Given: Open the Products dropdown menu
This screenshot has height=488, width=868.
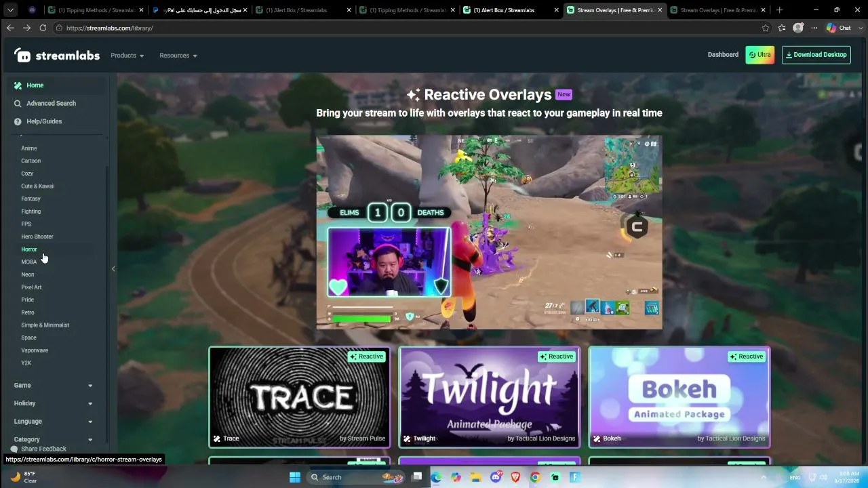Looking at the screenshot, I should [x=127, y=56].
